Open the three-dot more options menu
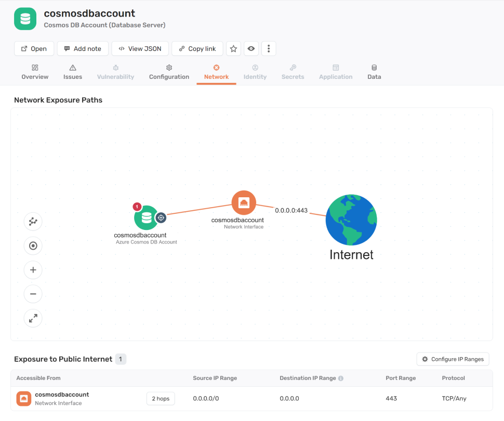Viewport: 504px width, 421px height. tap(269, 48)
